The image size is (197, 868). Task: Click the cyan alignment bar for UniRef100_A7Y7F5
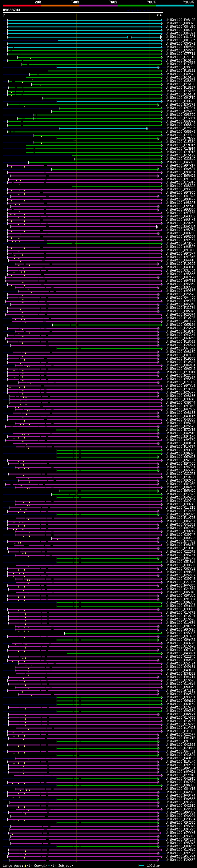pos(103,128)
